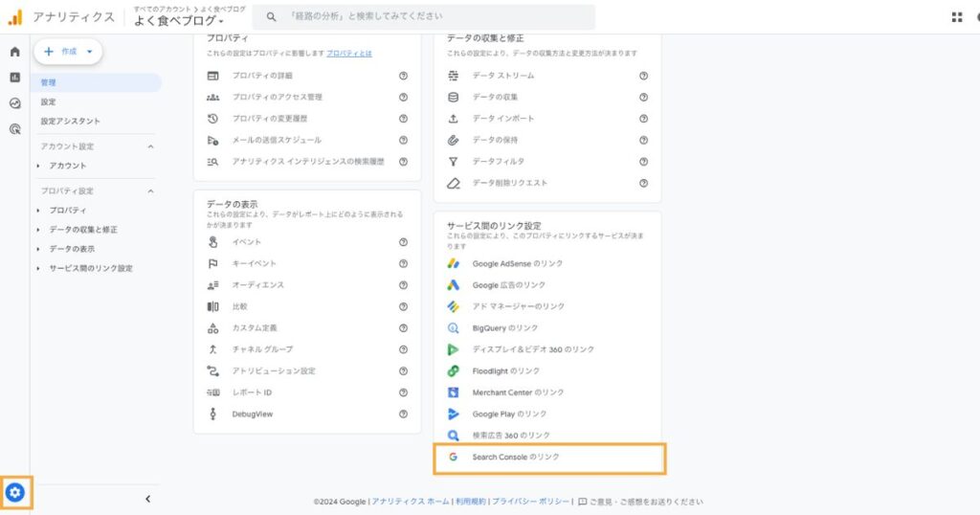Open the プライバシー ポリシー footer link
The height and width of the screenshot is (515, 980).
point(530,502)
